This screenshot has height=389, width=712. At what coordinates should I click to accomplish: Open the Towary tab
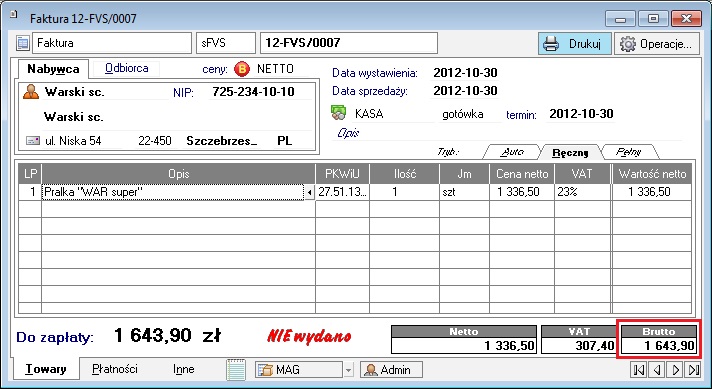pyautogui.click(x=45, y=369)
